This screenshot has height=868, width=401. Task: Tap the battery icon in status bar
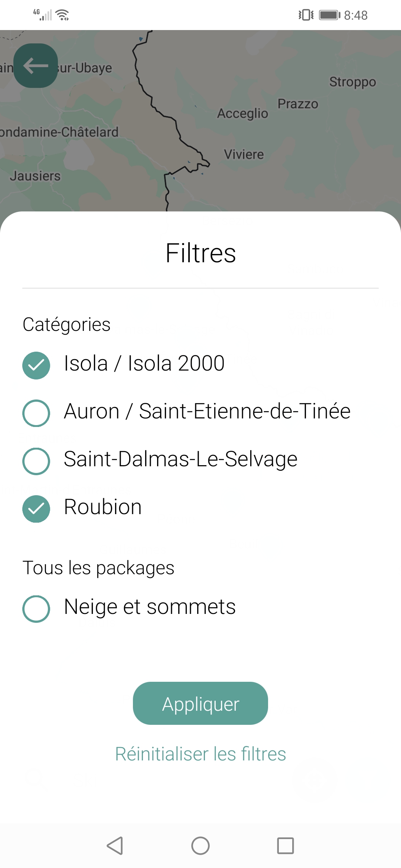pos(329,15)
